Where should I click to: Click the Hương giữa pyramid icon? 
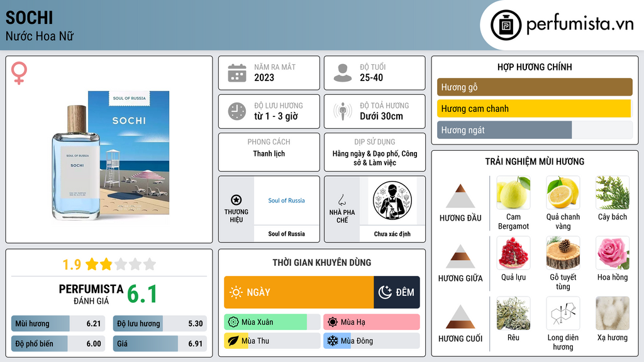point(460,256)
